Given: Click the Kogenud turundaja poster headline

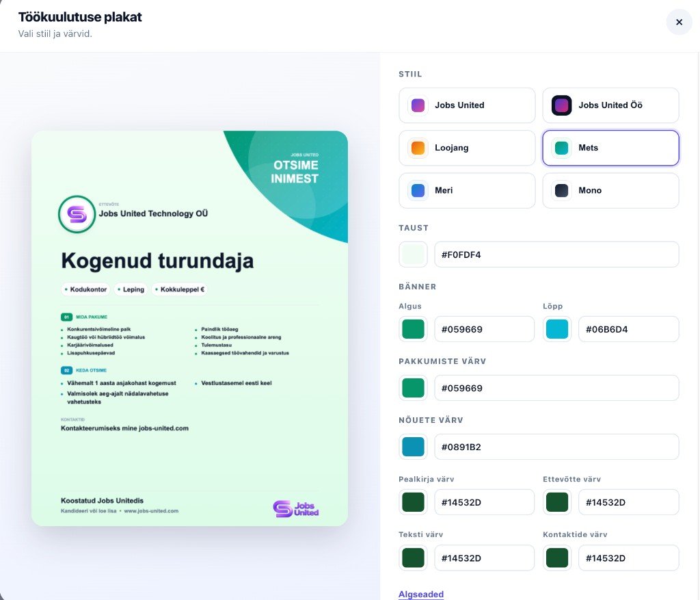Looking at the screenshot, I should [157, 261].
